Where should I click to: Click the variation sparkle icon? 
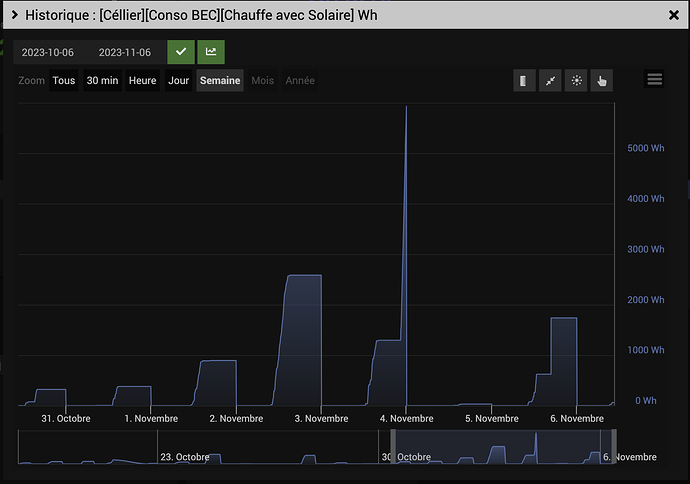pos(576,81)
